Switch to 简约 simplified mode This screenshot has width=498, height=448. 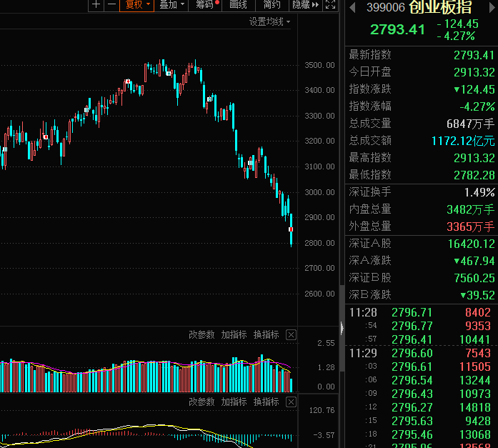pos(272,5)
